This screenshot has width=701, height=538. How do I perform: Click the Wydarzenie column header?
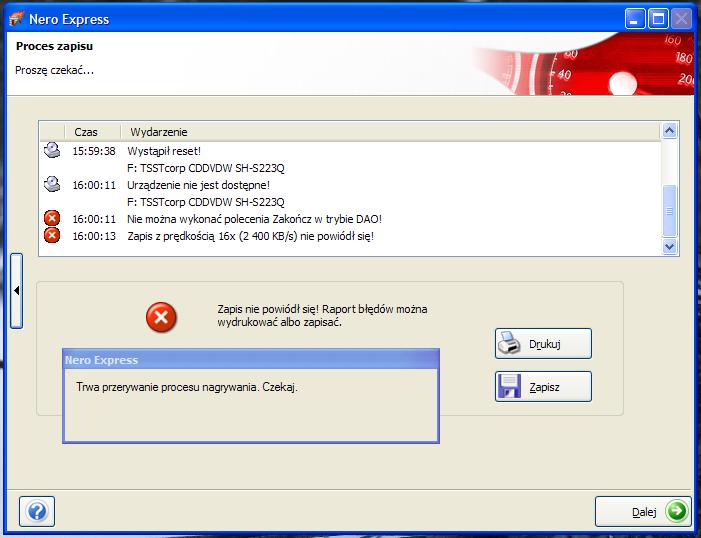390,132
